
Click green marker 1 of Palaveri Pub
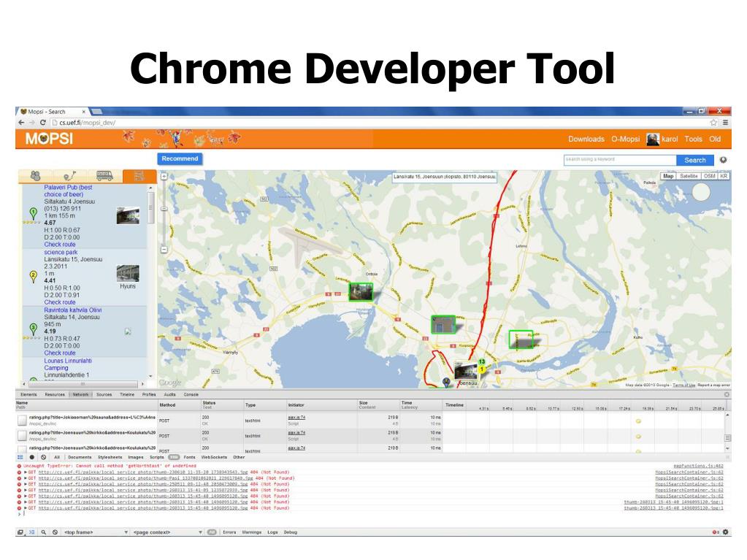point(34,213)
